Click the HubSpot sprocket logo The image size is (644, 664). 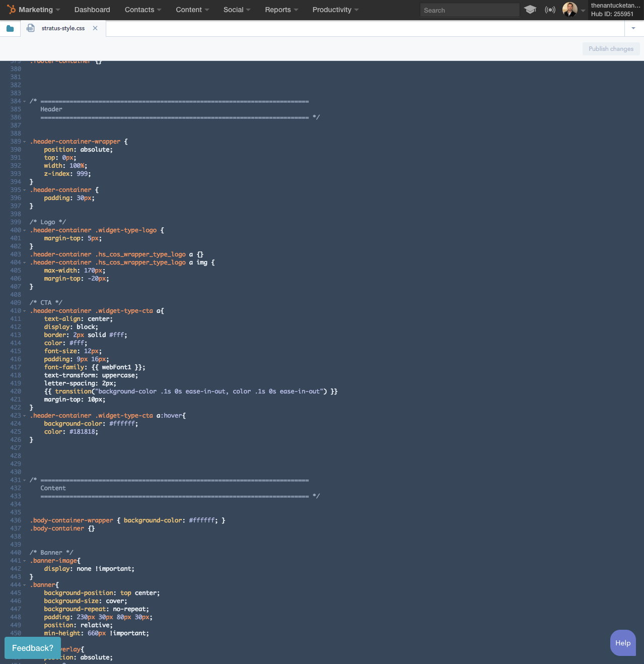tap(11, 10)
